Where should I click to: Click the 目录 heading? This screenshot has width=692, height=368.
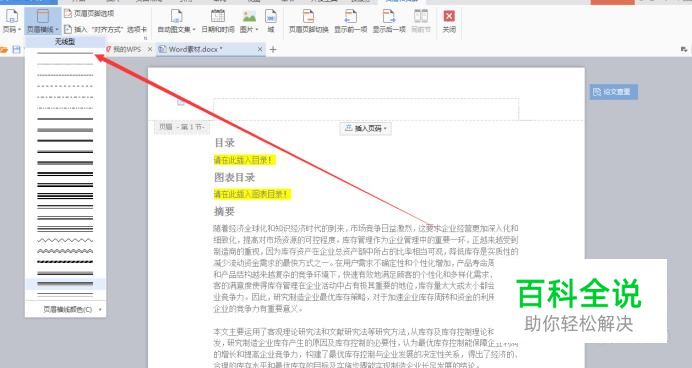coord(224,143)
